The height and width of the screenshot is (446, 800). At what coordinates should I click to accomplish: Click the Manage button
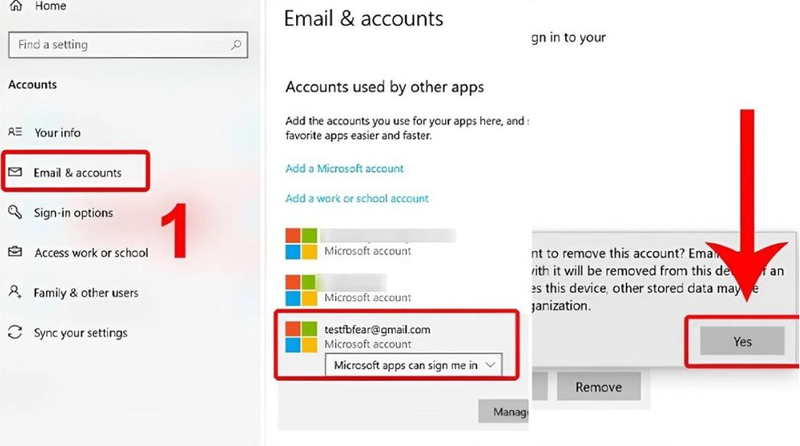click(x=504, y=411)
